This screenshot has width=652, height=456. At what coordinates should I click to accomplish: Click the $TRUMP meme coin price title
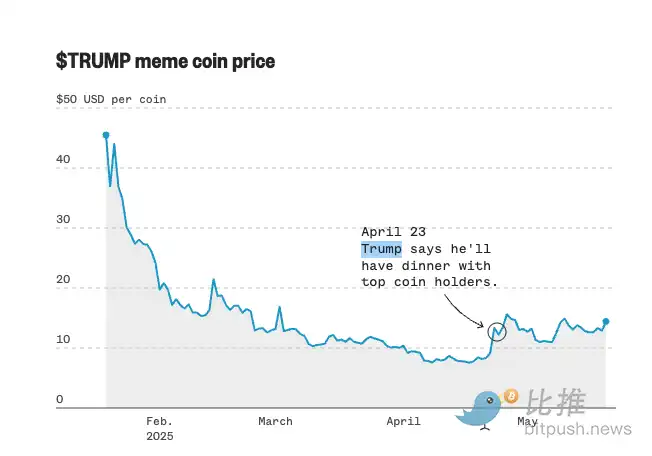point(165,61)
